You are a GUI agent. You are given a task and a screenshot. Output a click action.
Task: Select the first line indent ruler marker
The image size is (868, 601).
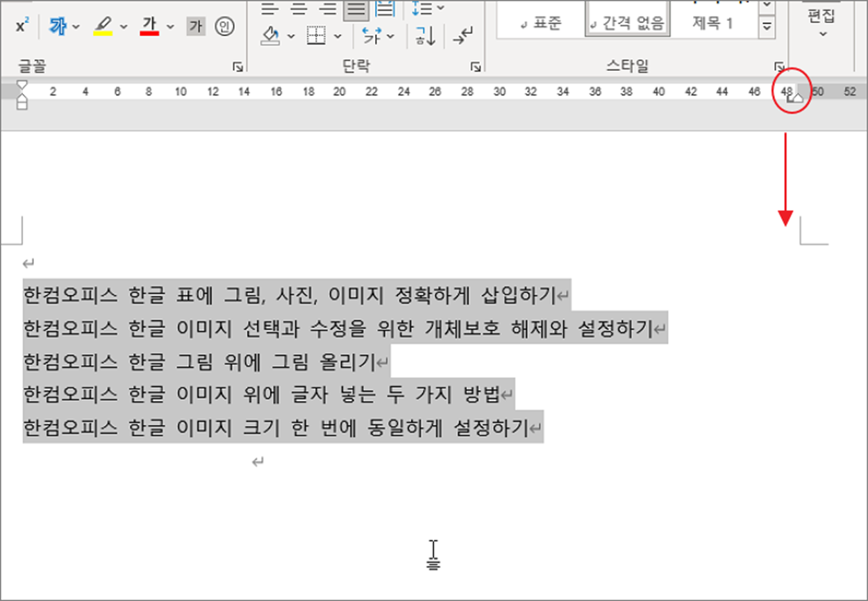point(22,85)
